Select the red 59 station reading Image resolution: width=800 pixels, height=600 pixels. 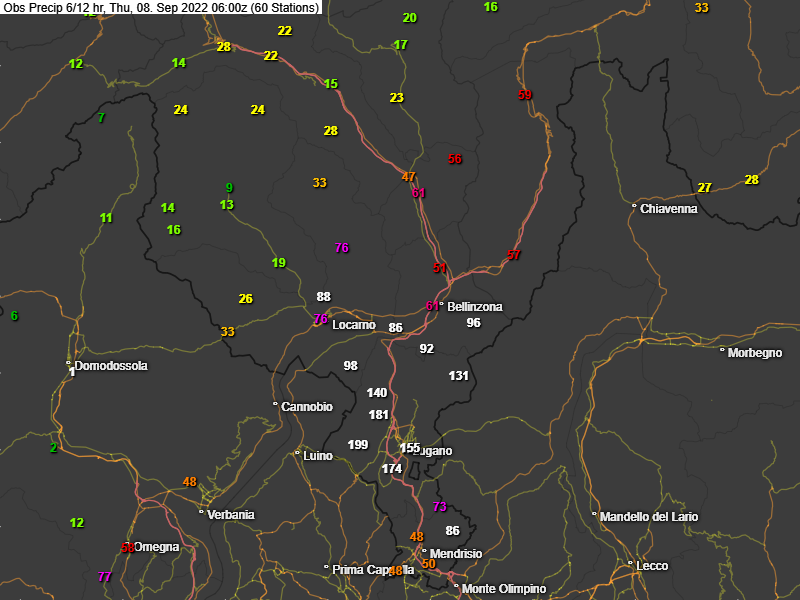(x=525, y=95)
